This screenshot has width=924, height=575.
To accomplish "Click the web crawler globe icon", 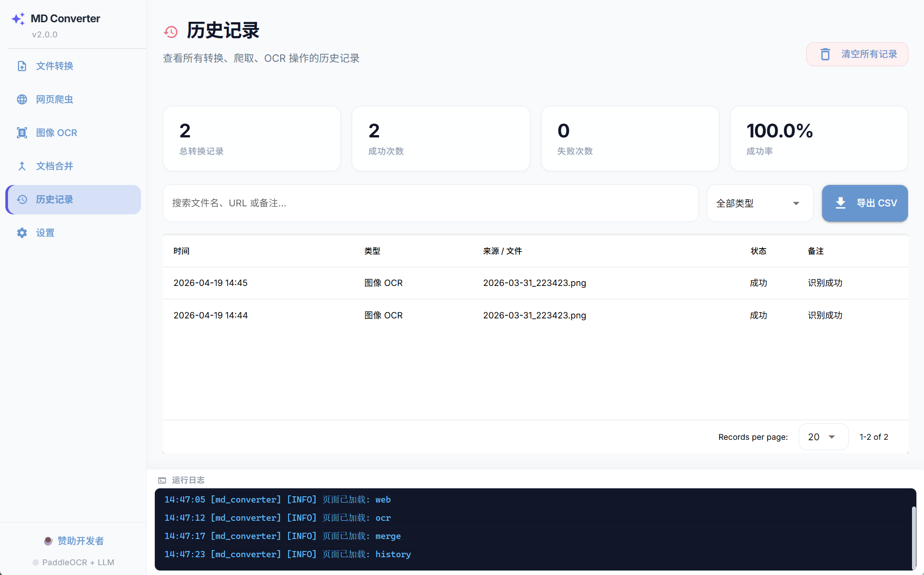I will (x=22, y=100).
